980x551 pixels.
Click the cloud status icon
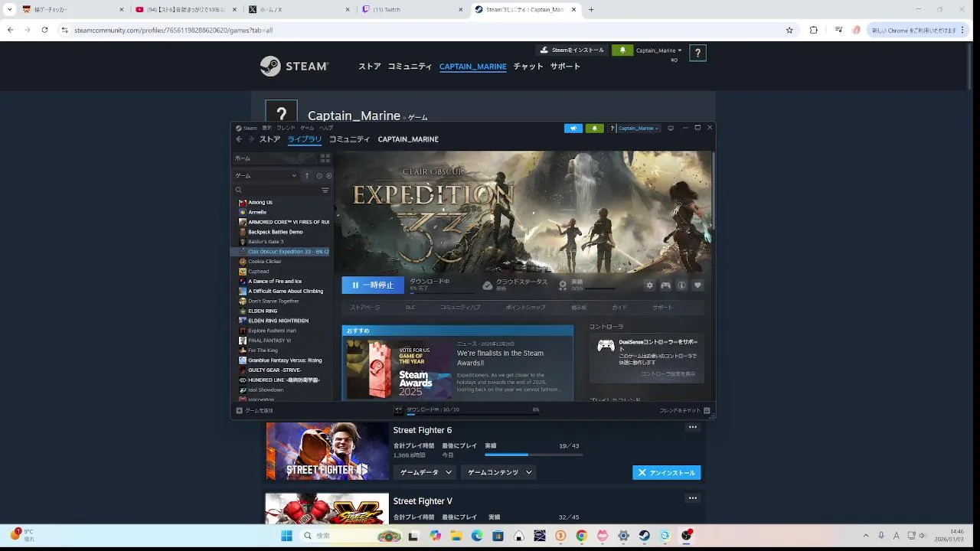coord(488,285)
